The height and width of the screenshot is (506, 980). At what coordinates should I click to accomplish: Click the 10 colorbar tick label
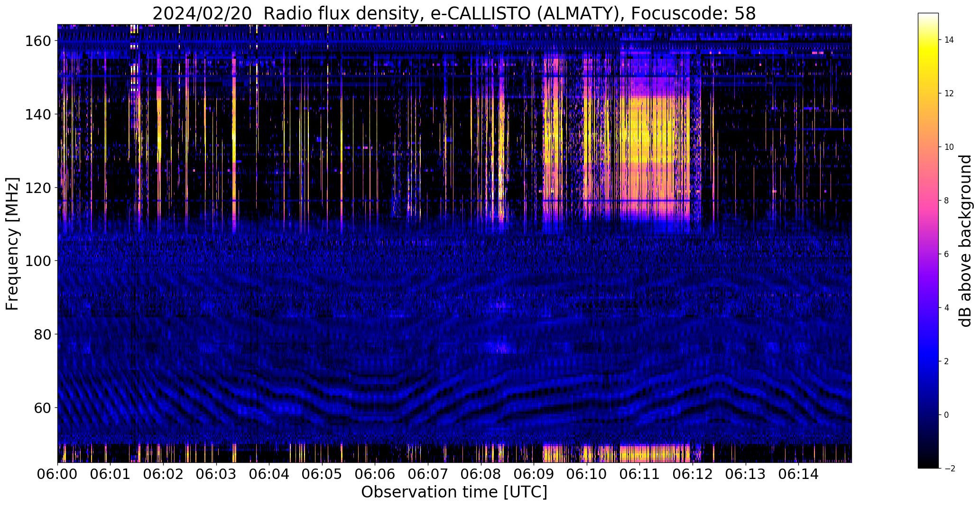(x=949, y=147)
